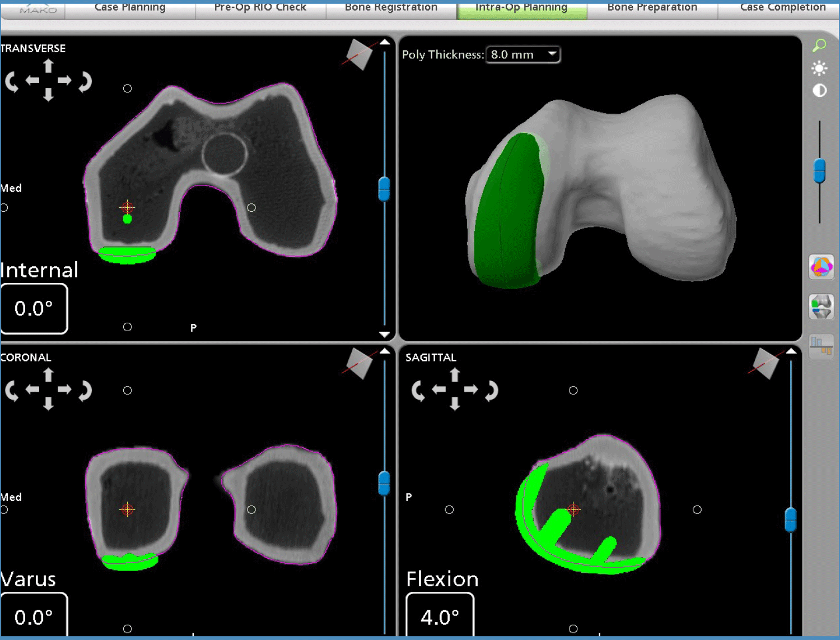Open the Poly Thickness dropdown
840x640 pixels.
[x=552, y=54]
